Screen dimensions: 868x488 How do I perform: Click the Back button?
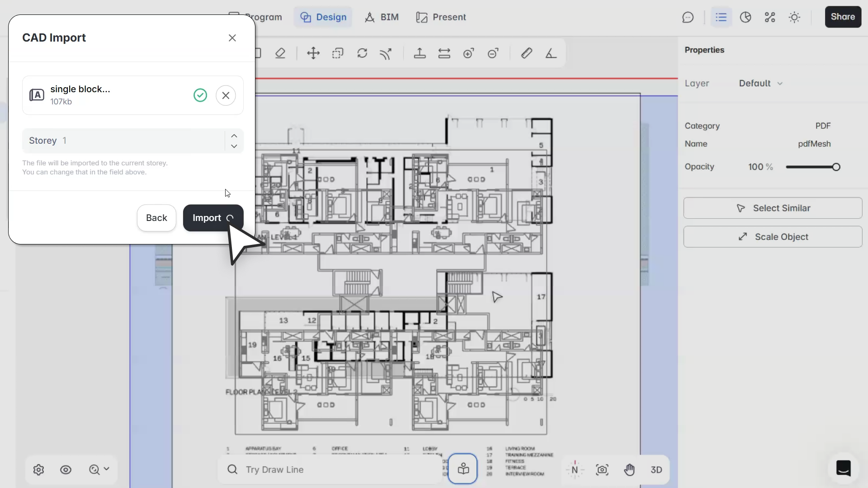pos(156,218)
